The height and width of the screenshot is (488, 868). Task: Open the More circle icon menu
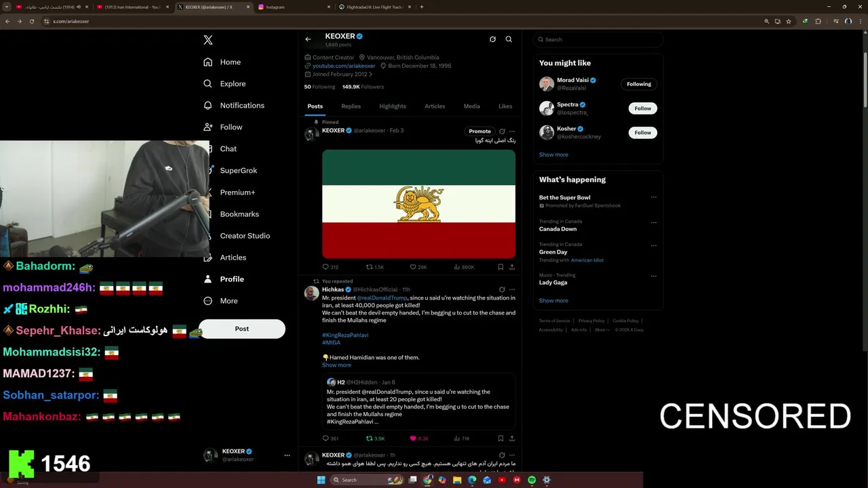tap(208, 300)
